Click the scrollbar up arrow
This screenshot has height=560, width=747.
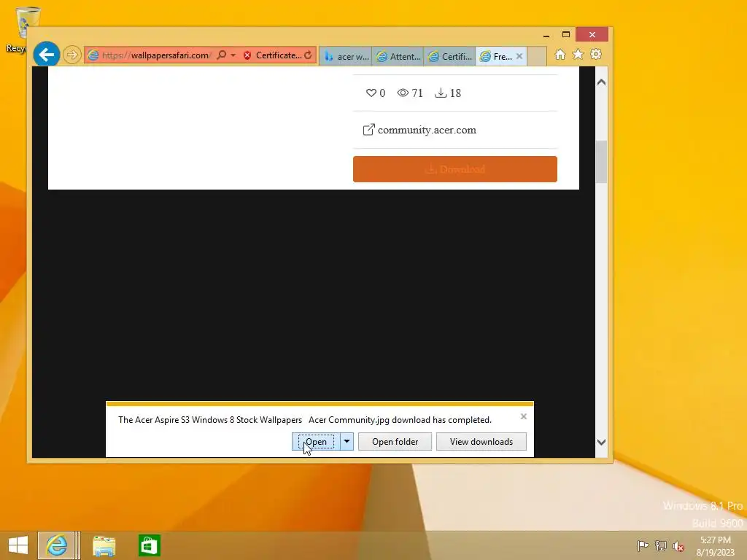(x=601, y=82)
